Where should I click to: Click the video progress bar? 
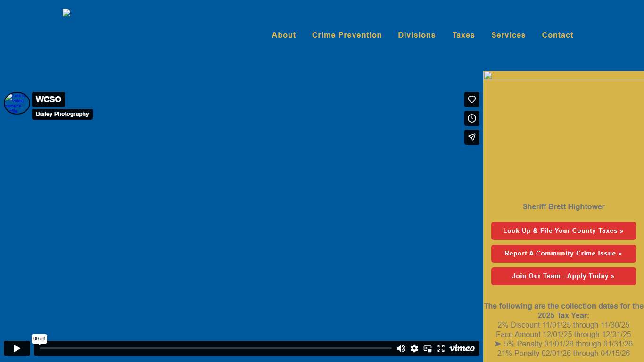(215, 348)
